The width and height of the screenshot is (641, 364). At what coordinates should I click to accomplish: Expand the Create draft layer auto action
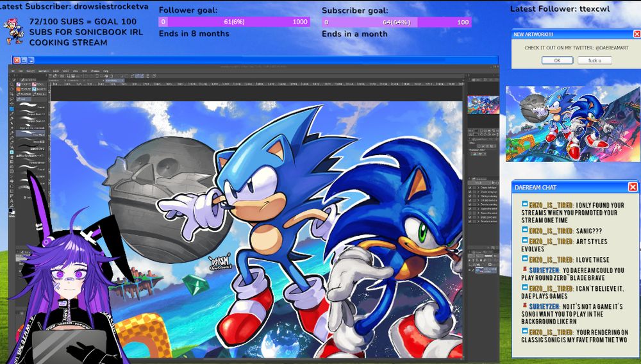click(x=479, y=188)
